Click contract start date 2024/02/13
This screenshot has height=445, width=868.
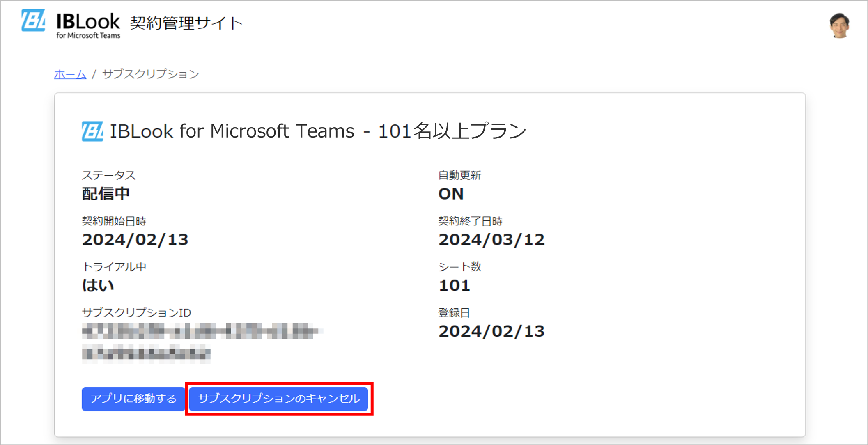coord(135,240)
